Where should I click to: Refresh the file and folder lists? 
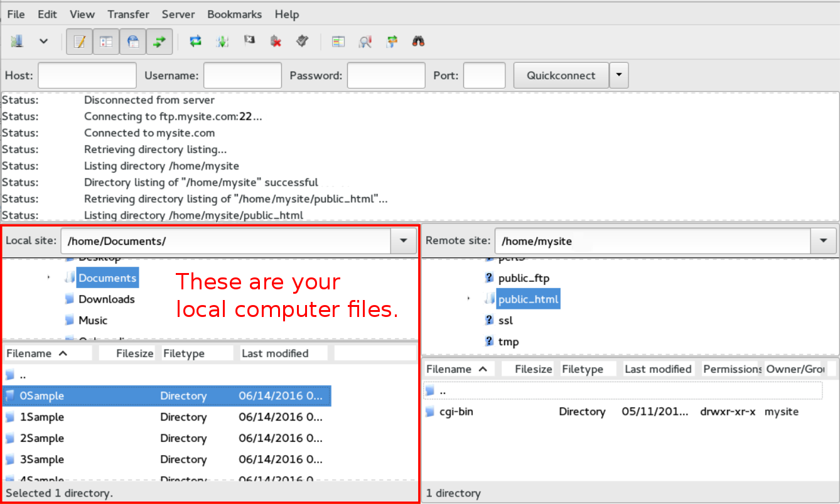pos(195,41)
